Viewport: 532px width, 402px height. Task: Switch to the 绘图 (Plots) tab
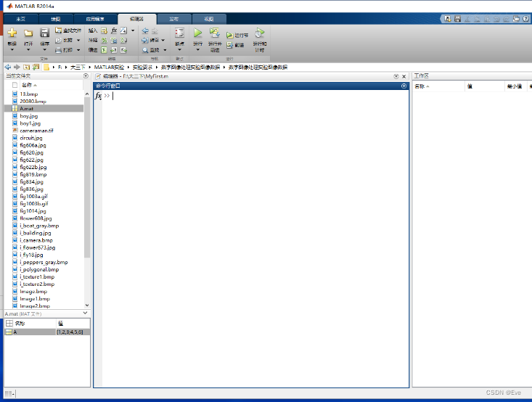click(x=56, y=19)
